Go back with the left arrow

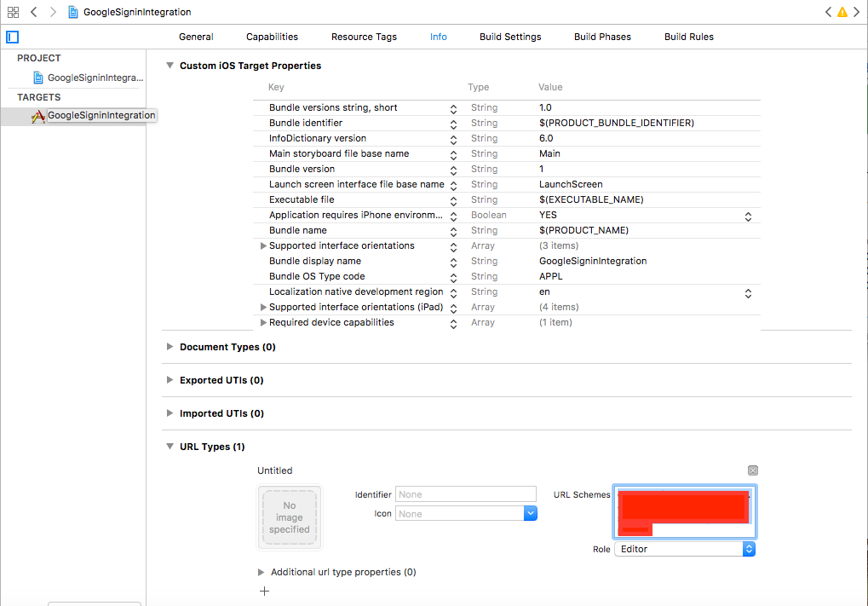tap(34, 12)
